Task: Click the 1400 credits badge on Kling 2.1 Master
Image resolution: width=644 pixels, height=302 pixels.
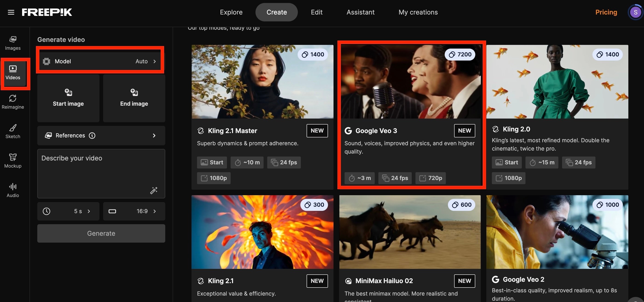Action: (x=313, y=54)
